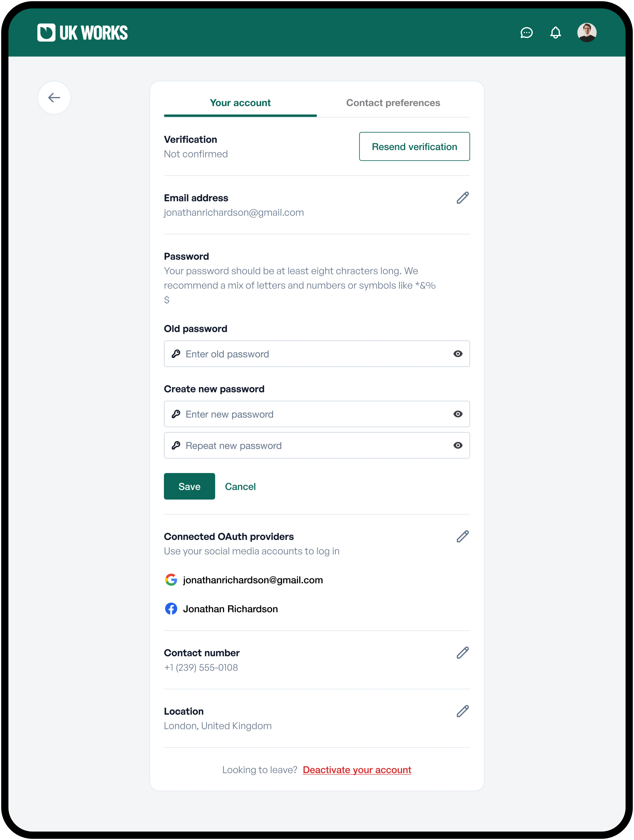Click the Resend verification button

(x=414, y=147)
